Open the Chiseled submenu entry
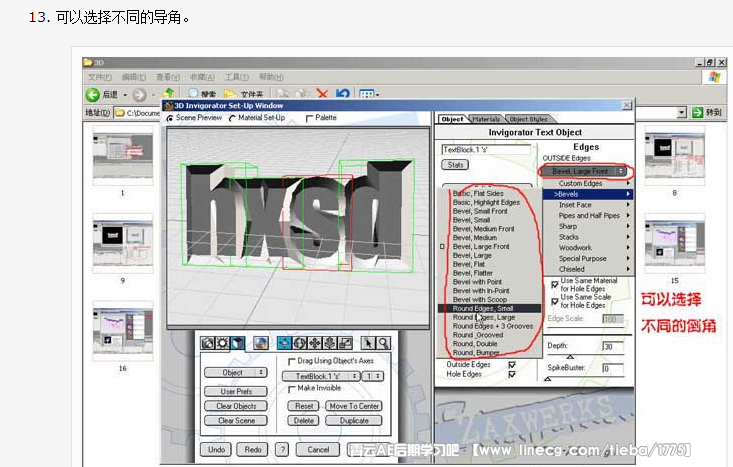This screenshot has width=733, height=467. 588,269
